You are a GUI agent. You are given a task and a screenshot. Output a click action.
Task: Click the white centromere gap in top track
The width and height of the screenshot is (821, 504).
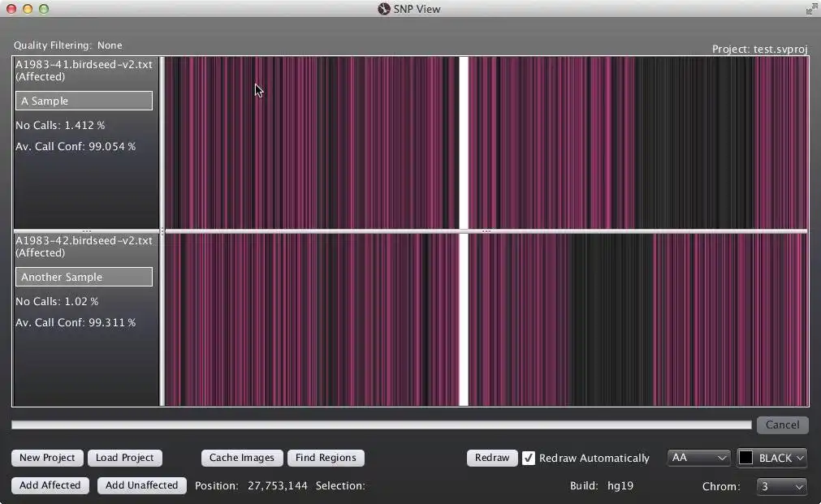(x=464, y=142)
